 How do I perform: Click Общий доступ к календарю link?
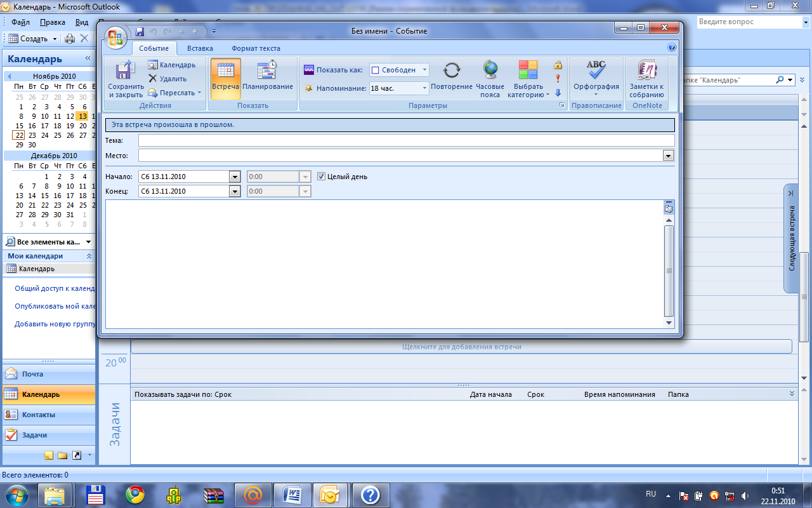55,288
